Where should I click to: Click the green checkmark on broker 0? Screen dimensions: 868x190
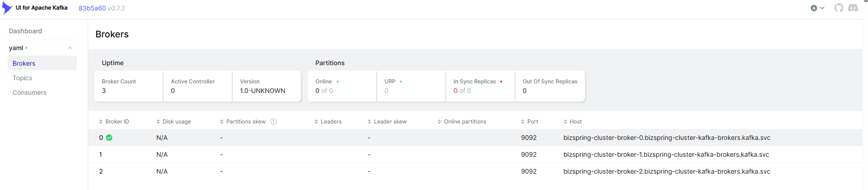109,138
